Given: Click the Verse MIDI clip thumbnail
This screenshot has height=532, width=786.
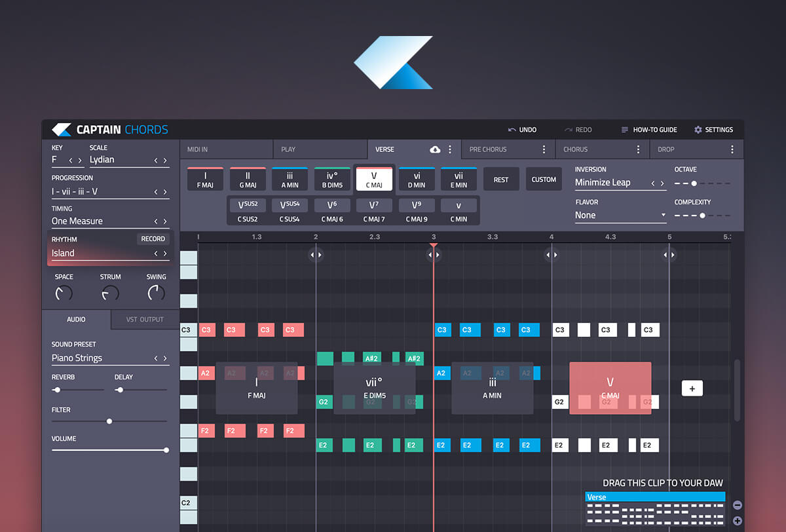Looking at the screenshot, I should (x=655, y=509).
